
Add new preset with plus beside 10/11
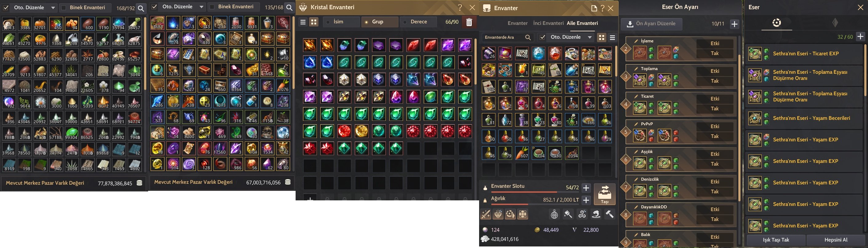[x=735, y=24]
